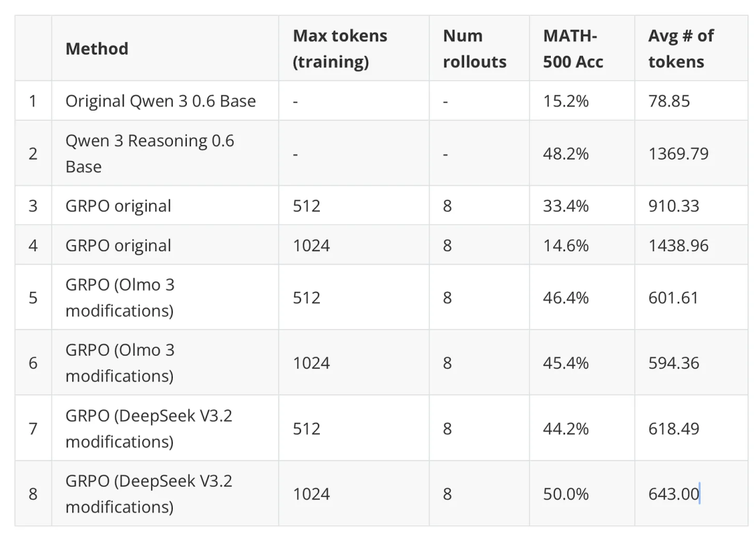Select GRPO (DeepSeek V3.2 modifications) row 7
The image size is (756, 537).
(x=148, y=428)
